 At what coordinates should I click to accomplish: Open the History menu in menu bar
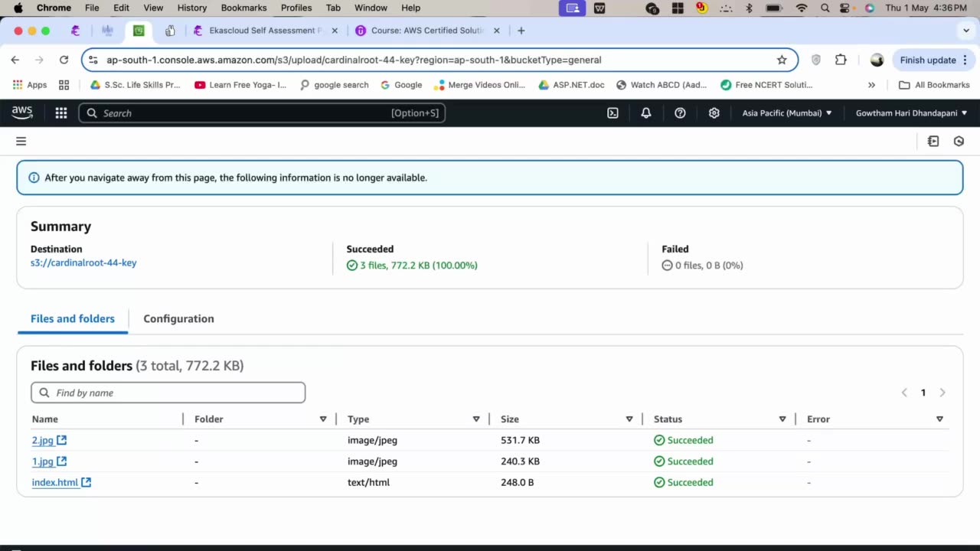tap(192, 8)
